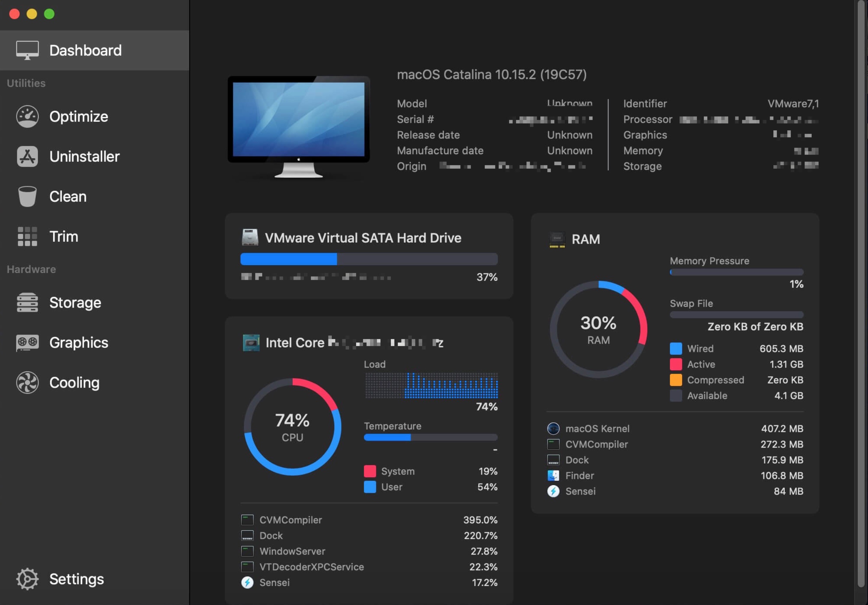Image resolution: width=868 pixels, height=605 pixels.
Task: Click the 605.3 MB Wired value
Action: [782, 348]
